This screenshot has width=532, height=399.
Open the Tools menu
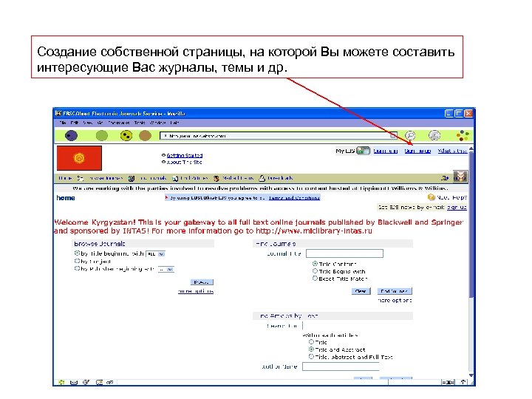tap(140, 123)
